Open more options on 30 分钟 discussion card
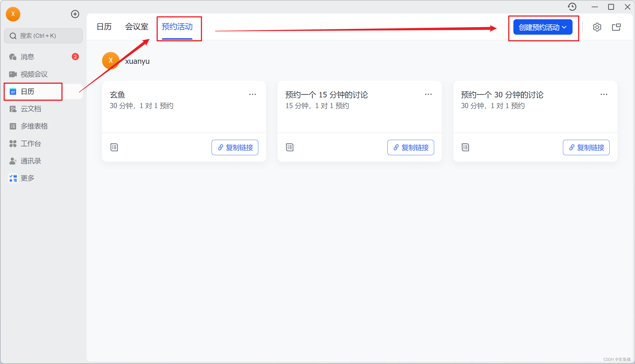This screenshot has width=635, height=364. pos(604,94)
